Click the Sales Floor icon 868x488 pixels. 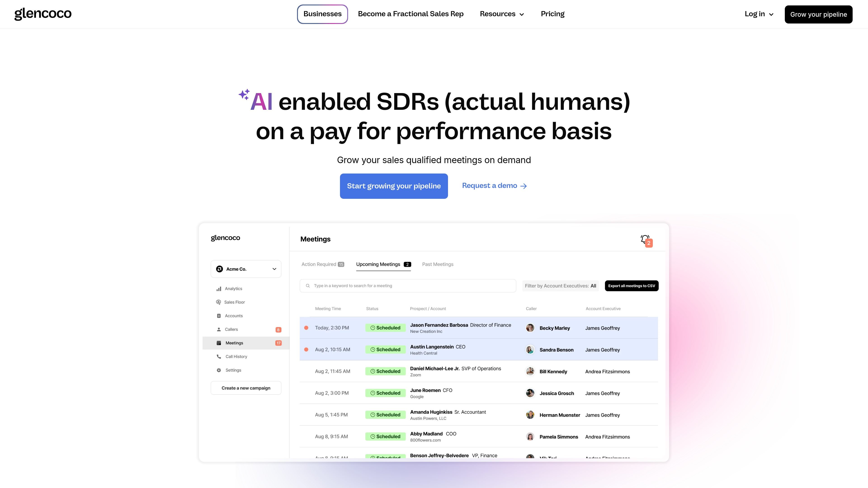coord(218,302)
